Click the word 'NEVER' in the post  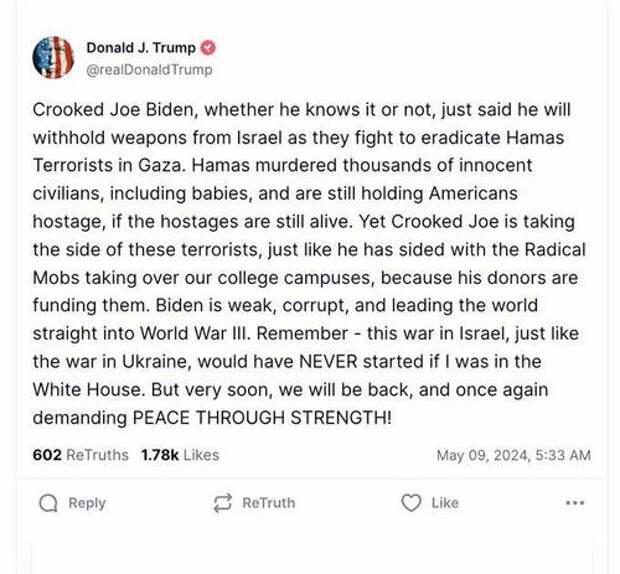[x=328, y=362]
